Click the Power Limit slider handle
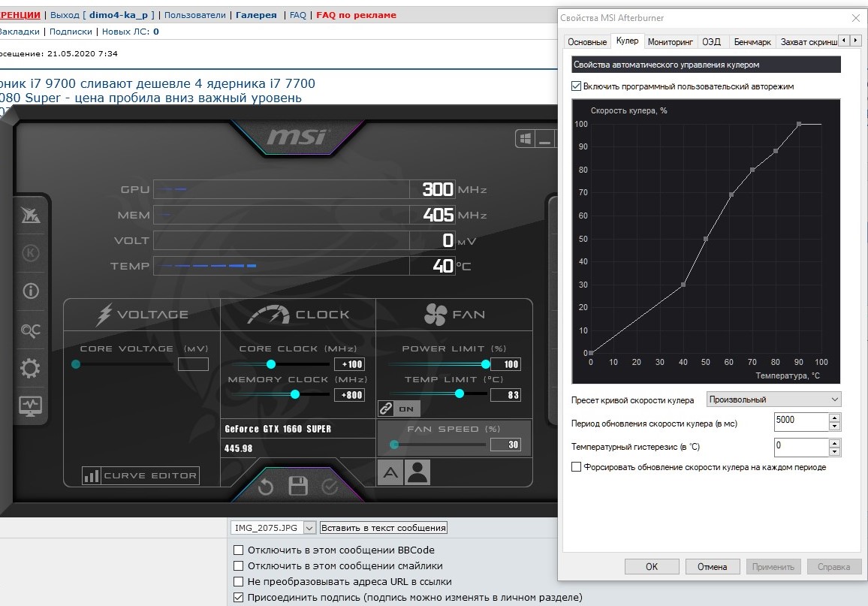This screenshot has height=606, width=868. point(486,364)
